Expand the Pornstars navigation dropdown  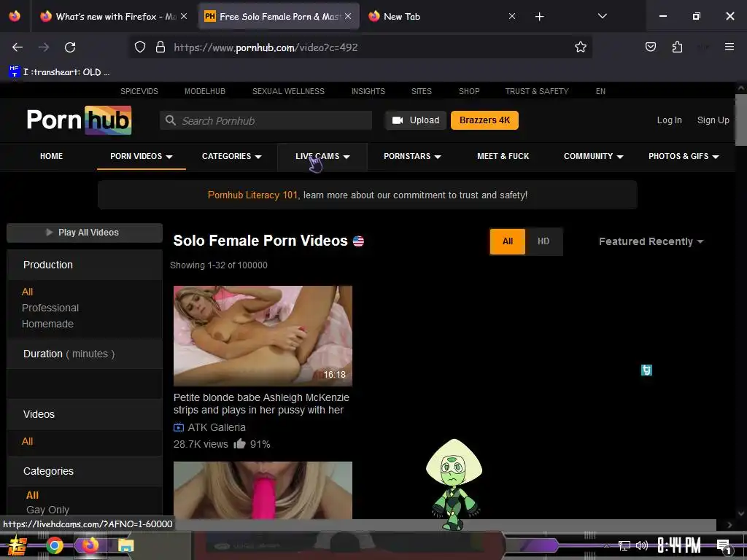pyautogui.click(x=412, y=156)
